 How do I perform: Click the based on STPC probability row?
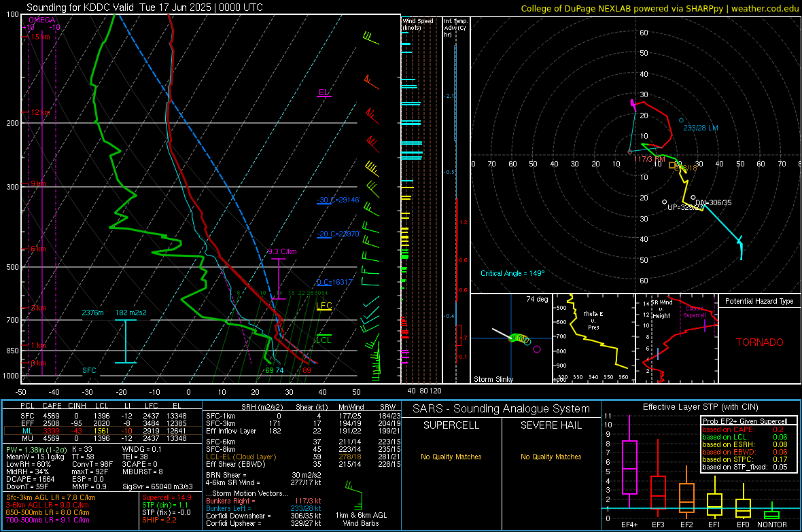pos(745,459)
